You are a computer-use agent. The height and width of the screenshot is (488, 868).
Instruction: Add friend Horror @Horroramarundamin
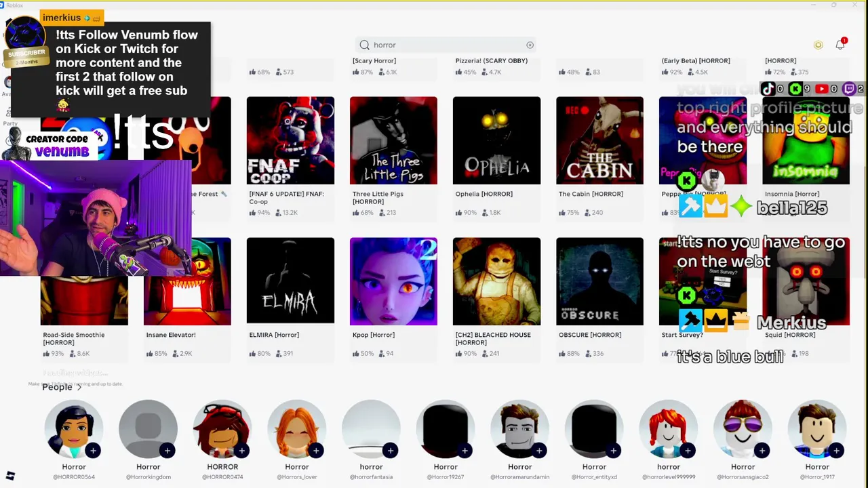coord(539,451)
